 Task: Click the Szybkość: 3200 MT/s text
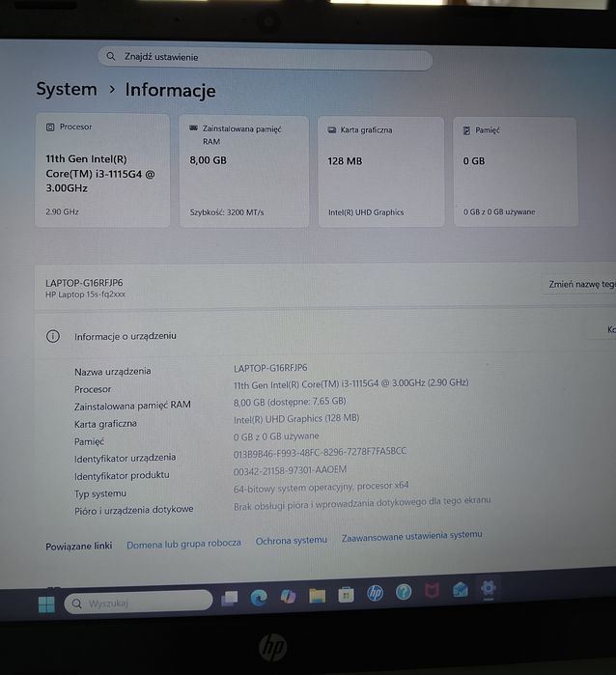point(227,212)
